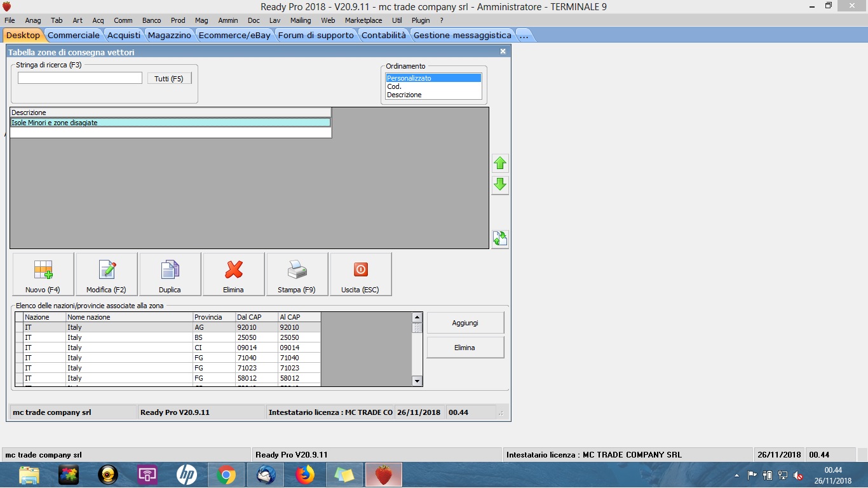Screen dimensions: 868x488
Task: Create a new zone with Nuovo (F4)
Action: (43, 274)
